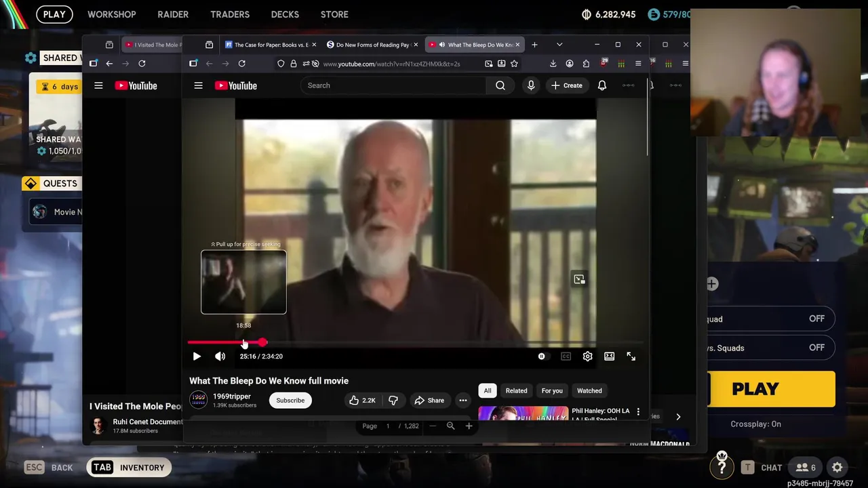Switch the player to theater mode
The height and width of the screenshot is (488, 868).
click(x=609, y=357)
